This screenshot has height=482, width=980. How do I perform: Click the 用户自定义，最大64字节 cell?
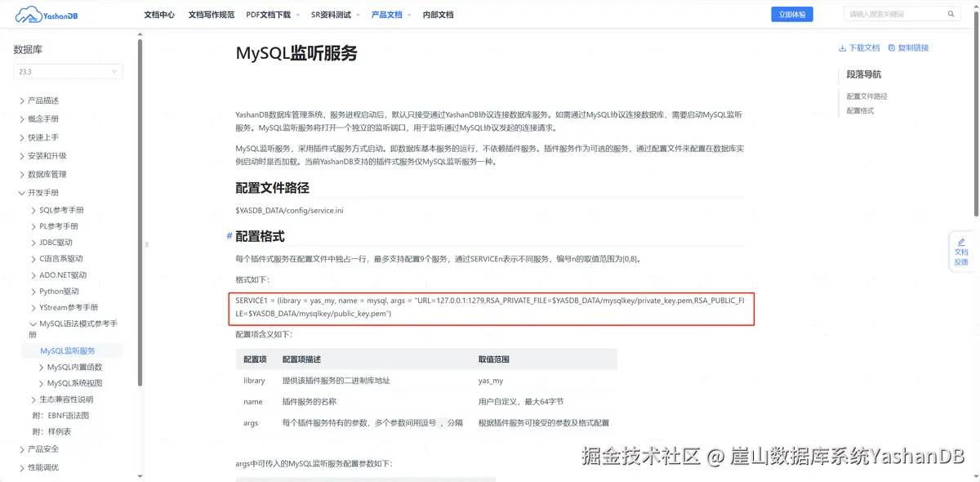521,402
